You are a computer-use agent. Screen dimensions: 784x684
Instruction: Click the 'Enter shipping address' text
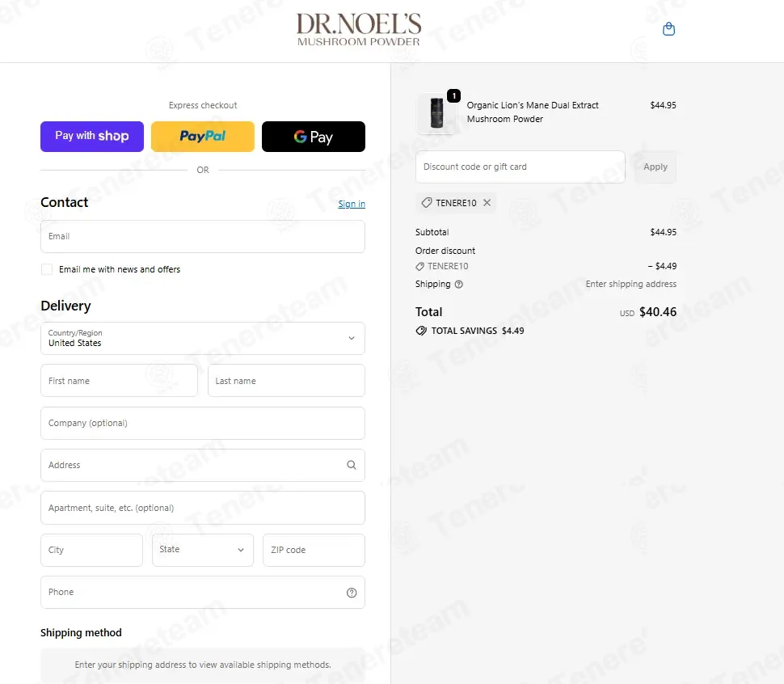[x=631, y=284]
